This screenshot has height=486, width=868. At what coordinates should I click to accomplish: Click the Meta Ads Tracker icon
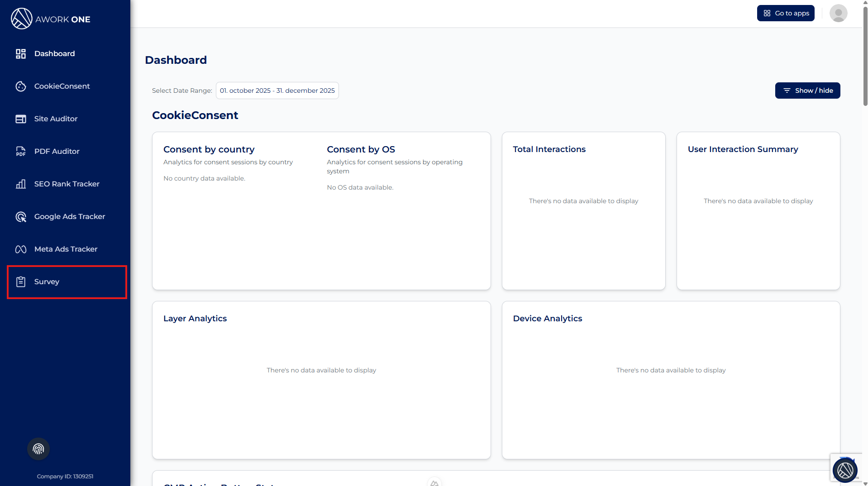[x=21, y=249]
